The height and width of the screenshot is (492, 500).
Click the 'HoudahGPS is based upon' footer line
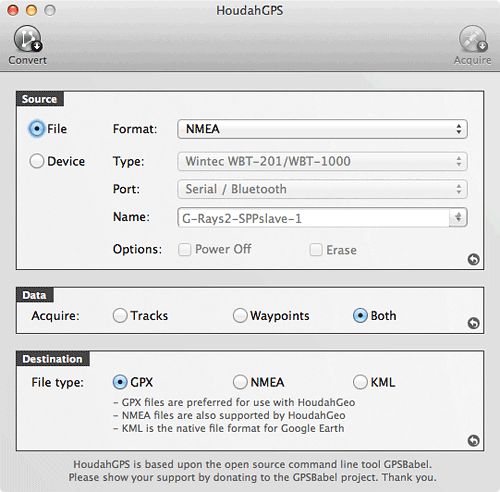252,464
